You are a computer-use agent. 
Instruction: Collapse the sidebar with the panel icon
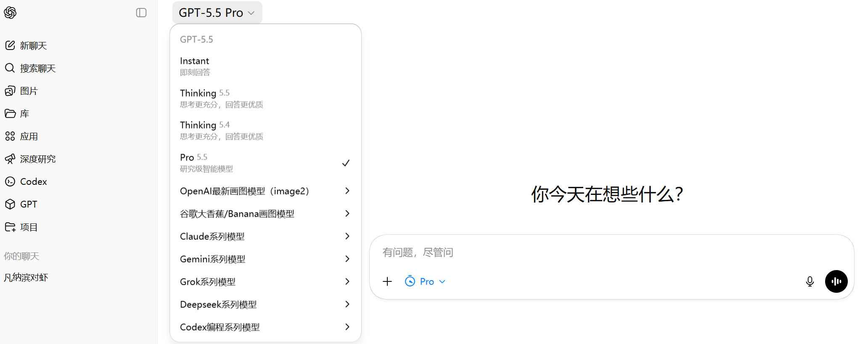coord(141,13)
